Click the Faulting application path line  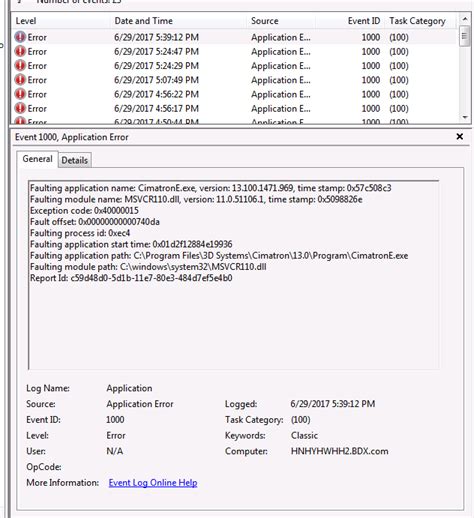pyautogui.click(x=219, y=256)
